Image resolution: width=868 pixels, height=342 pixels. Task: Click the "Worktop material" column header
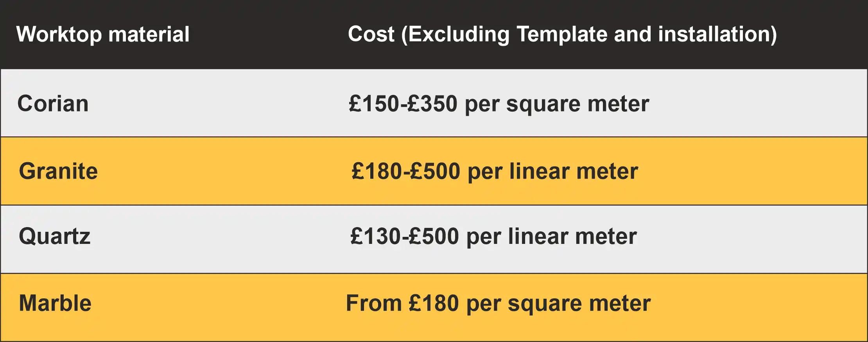coord(103,34)
